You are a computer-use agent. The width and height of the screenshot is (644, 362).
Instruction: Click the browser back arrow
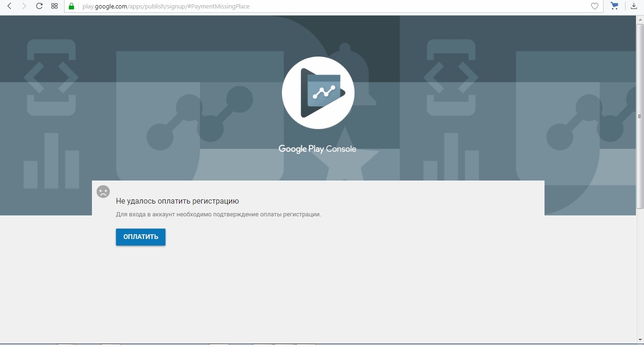tap(9, 6)
